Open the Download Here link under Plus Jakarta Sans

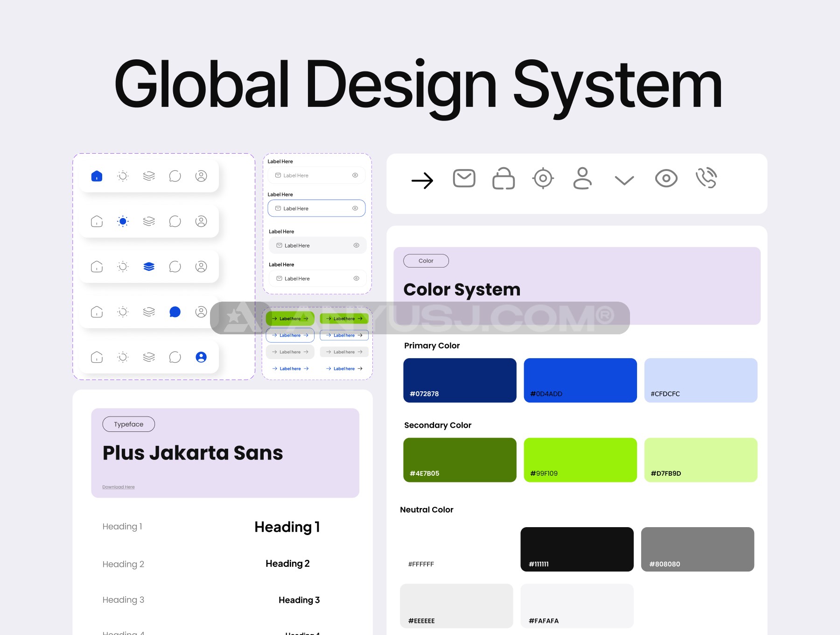119,487
